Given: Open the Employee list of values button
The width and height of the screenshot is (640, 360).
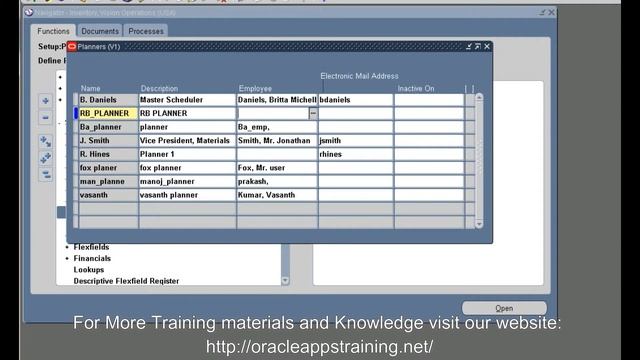Looking at the screenshot, I should pyautogui.click(x=313, y=113).
